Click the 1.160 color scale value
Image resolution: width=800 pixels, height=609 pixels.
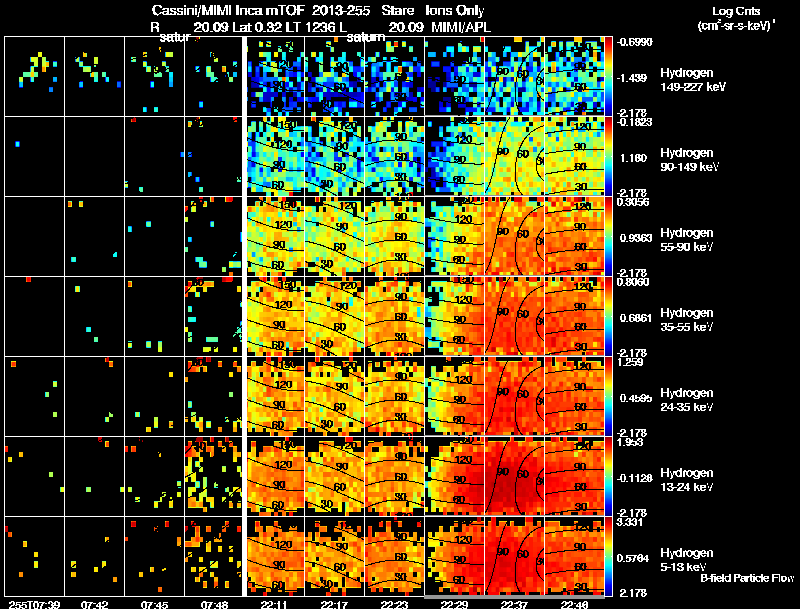coord(633,158)
